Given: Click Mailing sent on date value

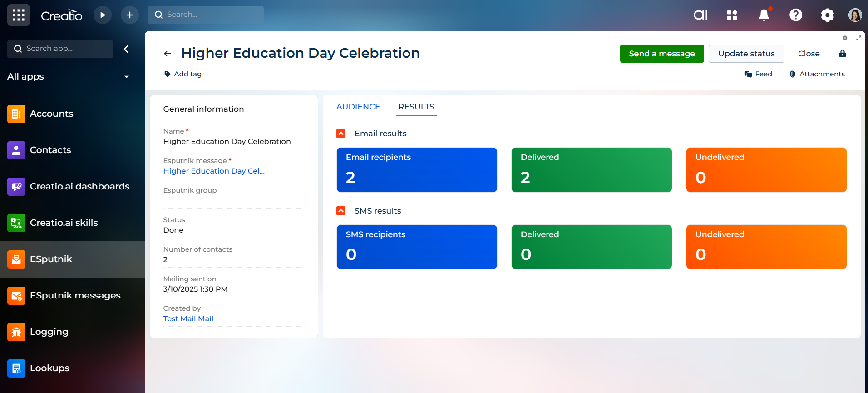Looking at the screenshot, I should coord(195,289).
